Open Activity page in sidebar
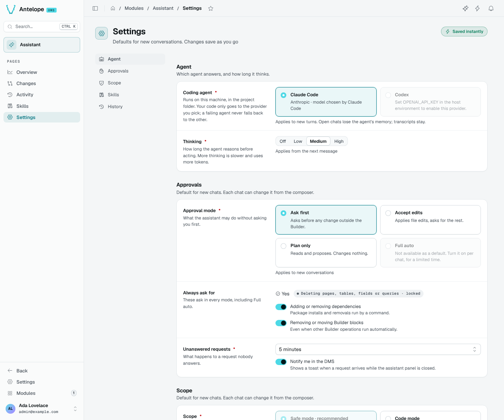The height and width of the screenshot is (420, 504). (x=42, y=94)
